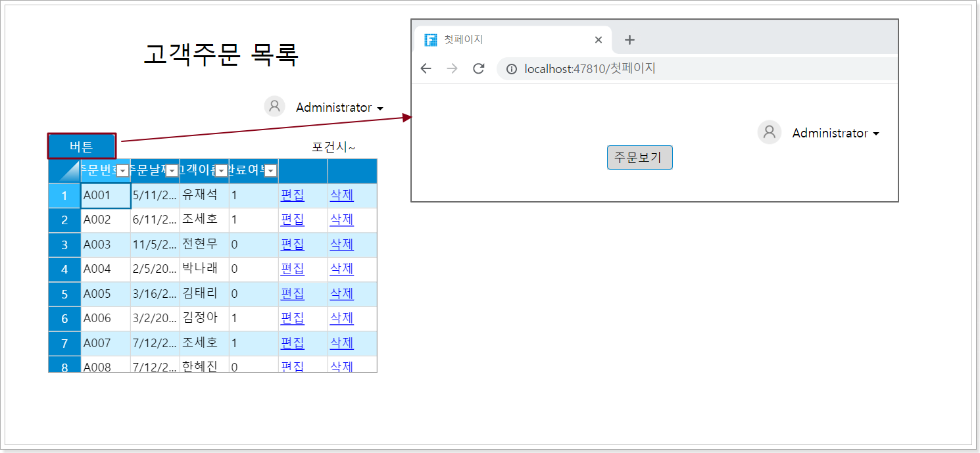Viewport: 980px width, 453px height.
Task: Click the browser back arrow icon
Action: coord(426,68)
